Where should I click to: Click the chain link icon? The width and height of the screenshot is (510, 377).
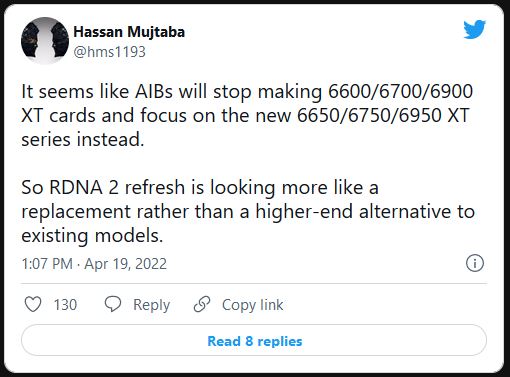coord(202,304)
